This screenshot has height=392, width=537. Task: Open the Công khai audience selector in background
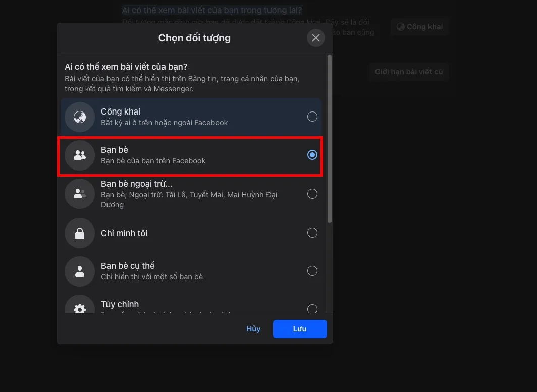[419, 27]
